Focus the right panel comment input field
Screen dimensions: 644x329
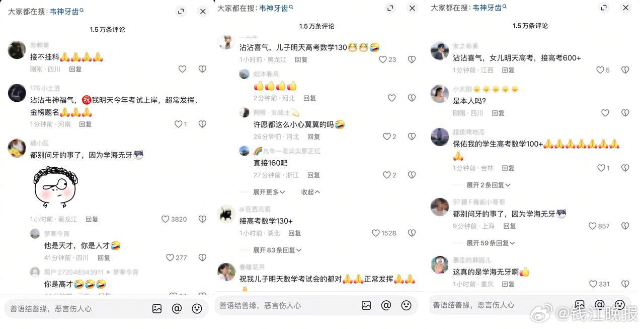click(x=498, y=305)
